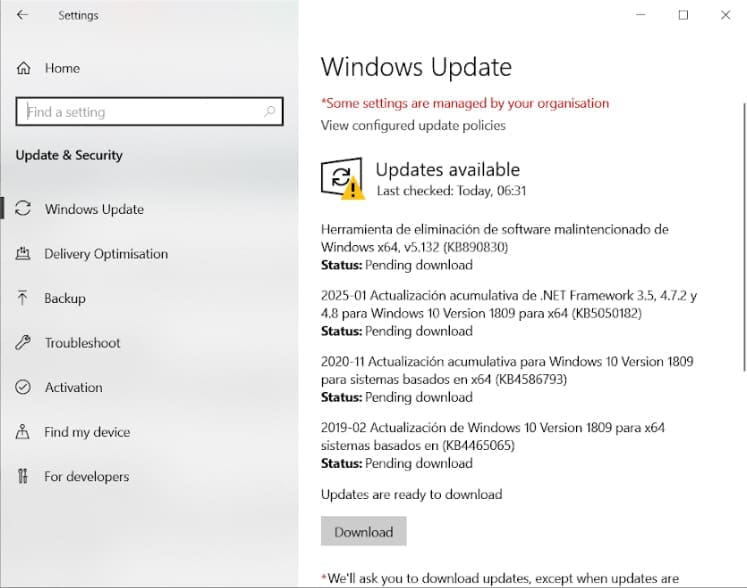This screenshot has height=588, width=747.
Task: Open the Home settings page
Action: pos(62,68)
